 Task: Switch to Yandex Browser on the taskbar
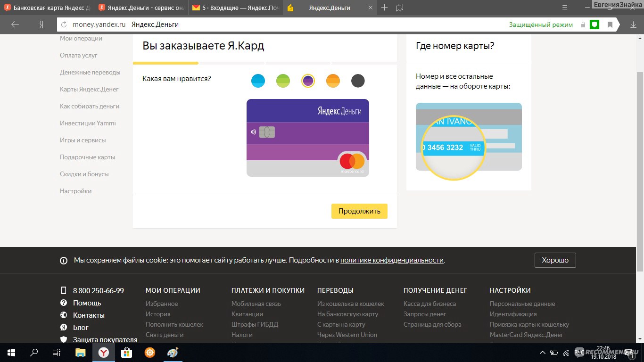pyautogui.click(x=104, y=352)
